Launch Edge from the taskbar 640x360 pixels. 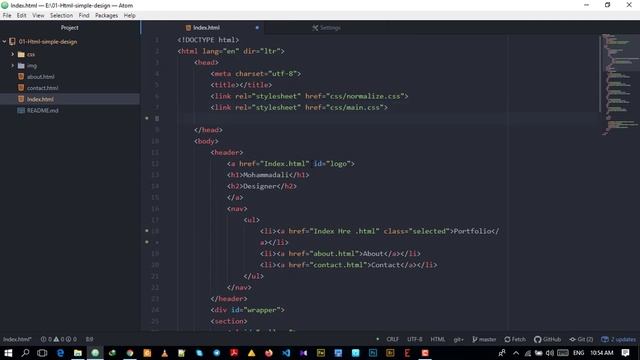pos(60,353)
